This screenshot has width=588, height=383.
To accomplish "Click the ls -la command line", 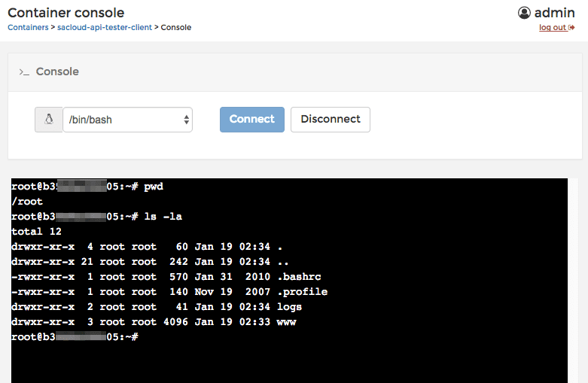I will click(x=163, y=216).
